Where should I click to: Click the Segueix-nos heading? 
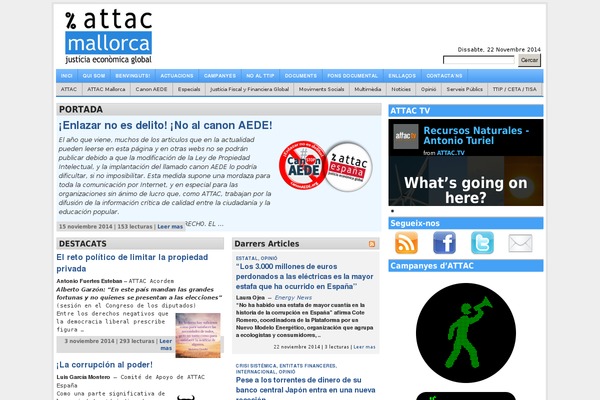[x=415, y=223]
